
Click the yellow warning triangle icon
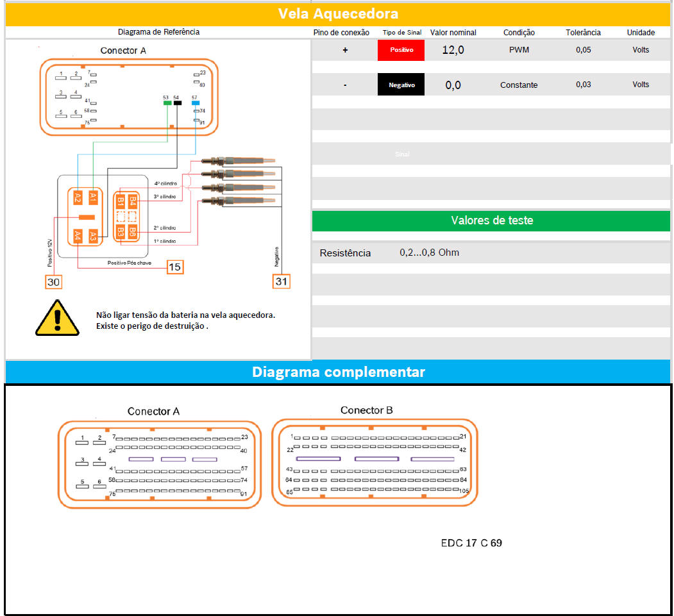[57, 318]
